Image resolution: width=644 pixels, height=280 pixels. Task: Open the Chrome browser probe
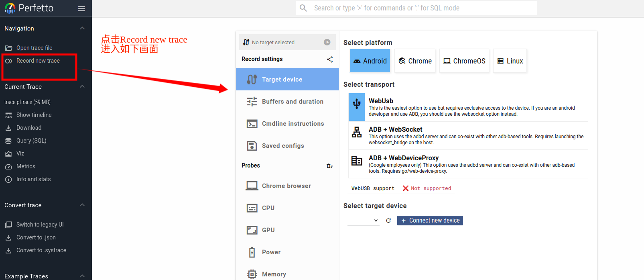287,186
